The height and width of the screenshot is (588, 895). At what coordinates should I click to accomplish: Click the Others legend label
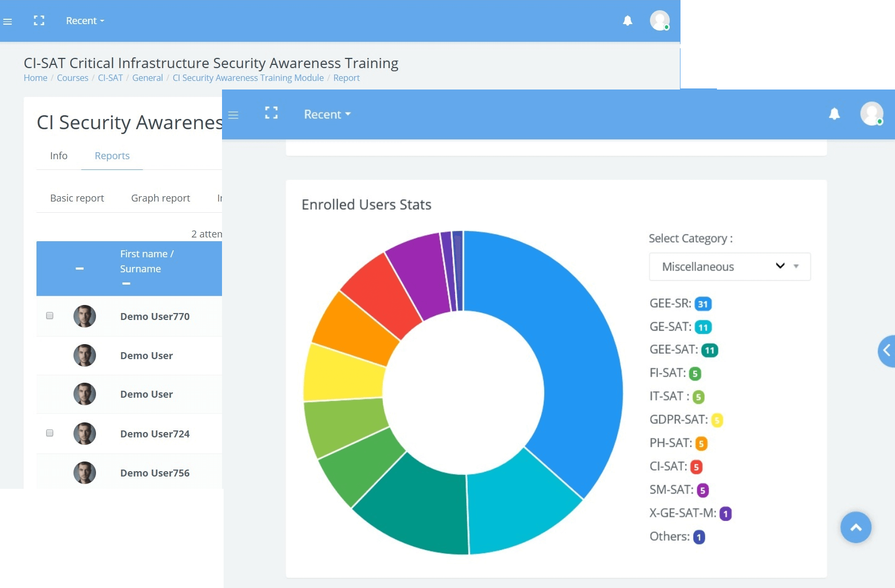(670, 537)
